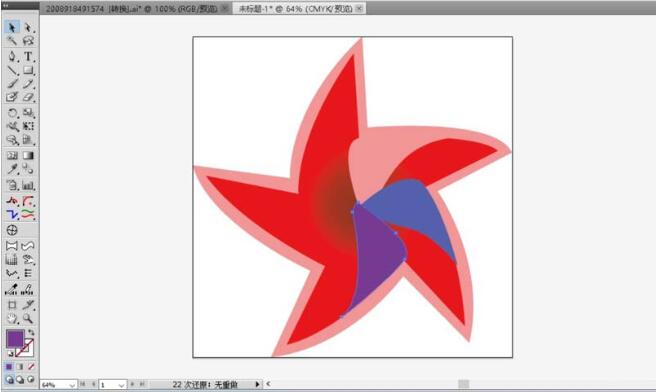The width and height of the screenshot is (656, 392).
Task: Select the Hand tool
Action: 12,319
